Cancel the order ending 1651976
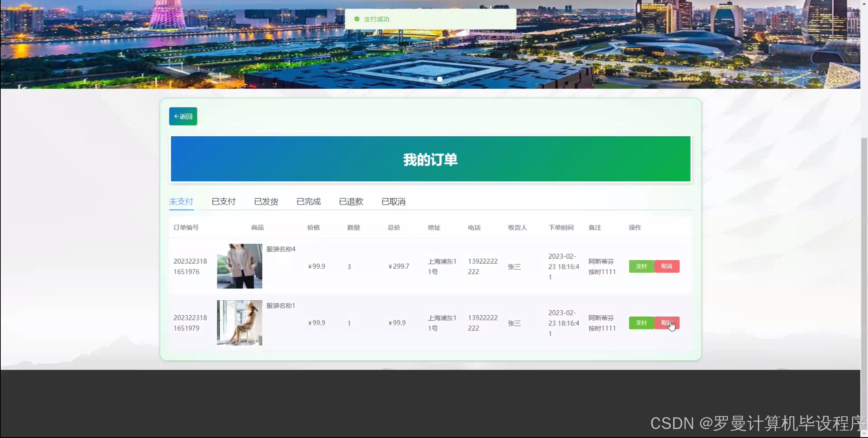Screen dimensions: 868x438 pos(667,266)
